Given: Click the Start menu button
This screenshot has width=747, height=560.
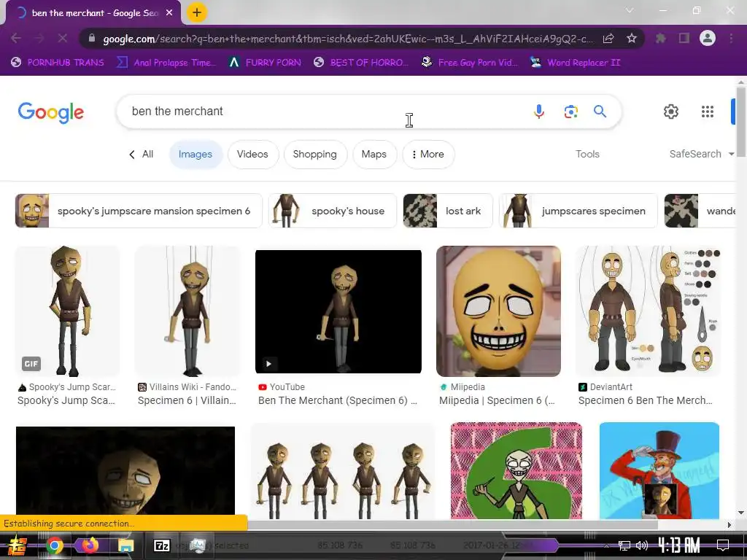Looking at the screenshot, I should tap(18, 545).
